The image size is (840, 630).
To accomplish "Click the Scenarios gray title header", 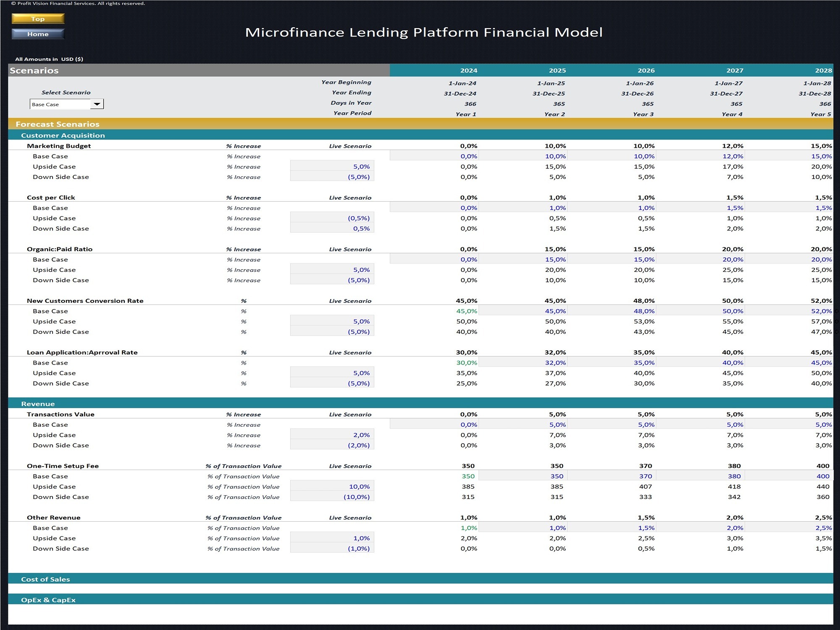I will [x=199, y=71].
